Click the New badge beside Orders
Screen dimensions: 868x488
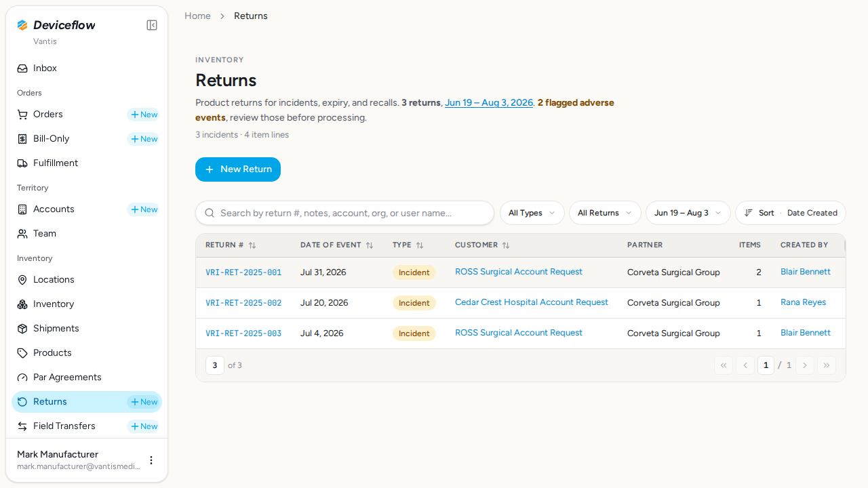pyautogui.click(x=144, y=115)
